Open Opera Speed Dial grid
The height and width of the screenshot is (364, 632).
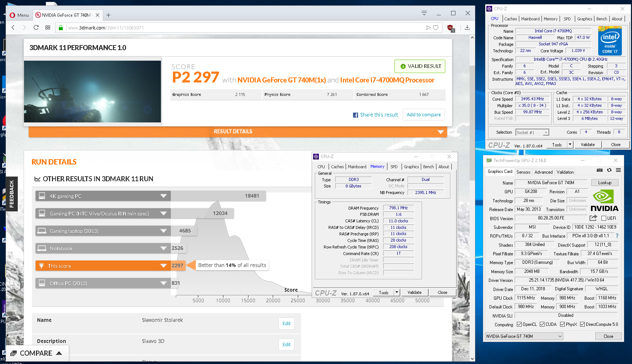click(x=48, y=28)
